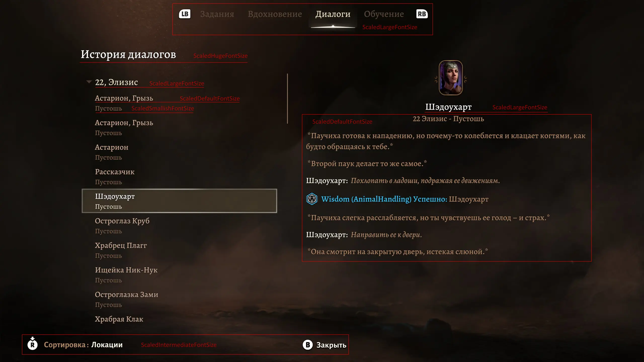
Task: Click the RB bumper icon
Action: [x=422, y=14]
